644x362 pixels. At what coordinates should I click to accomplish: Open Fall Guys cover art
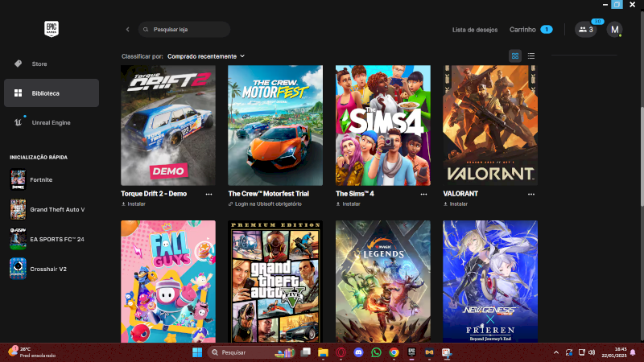(x=168, y=281)
